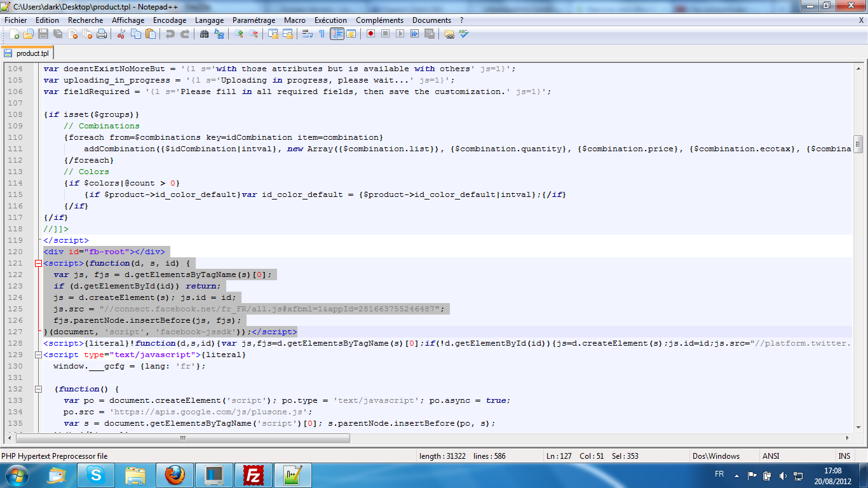Open the ? help menu
Screen dimensions: 868x488
point(462,20)
